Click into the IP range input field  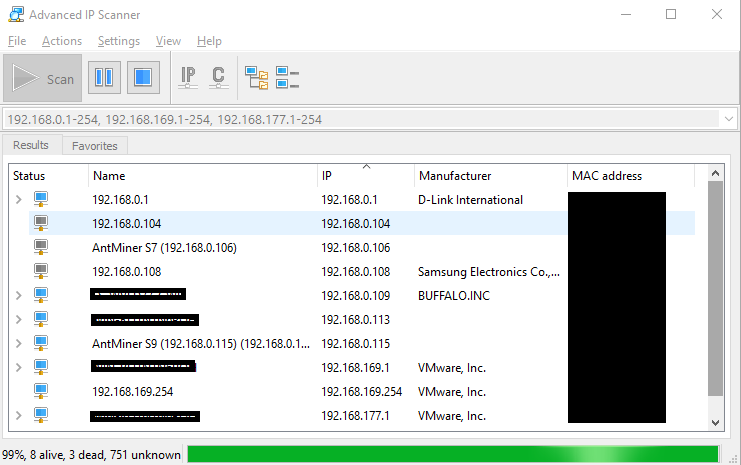coord(362,119)
